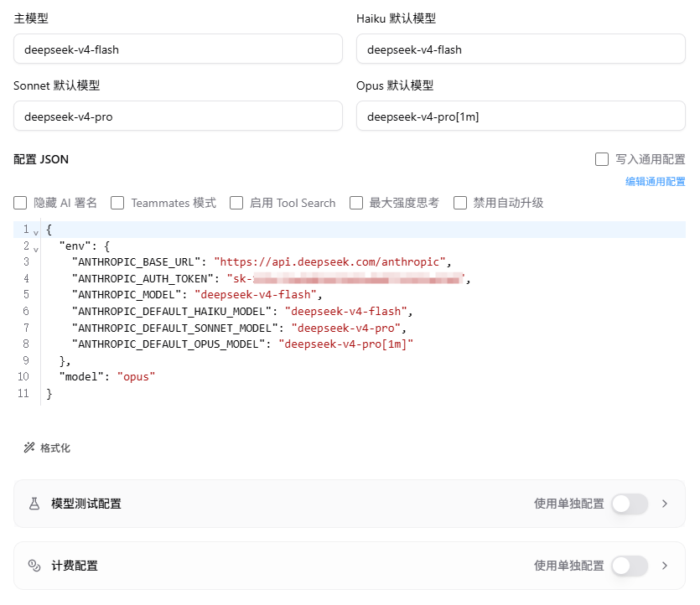Click the coins icon of 计费配置
Viewport: 700px width, 605px height.
(34, 566)
